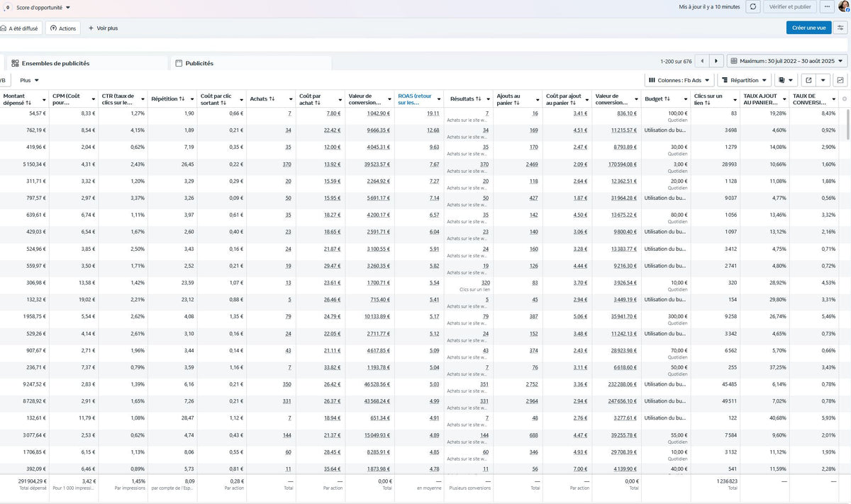This screenshot has width=851, height=504.
Task: Open the view settings sliders icon
Action: 840,28
